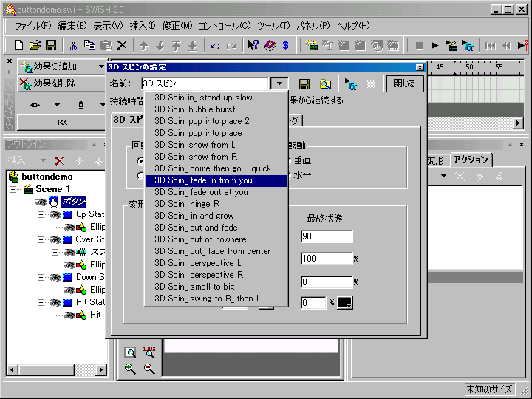Click 閉じる button in dialog
Image resolution: width=532 pixels, height=399 pixels.
point(405,83)
